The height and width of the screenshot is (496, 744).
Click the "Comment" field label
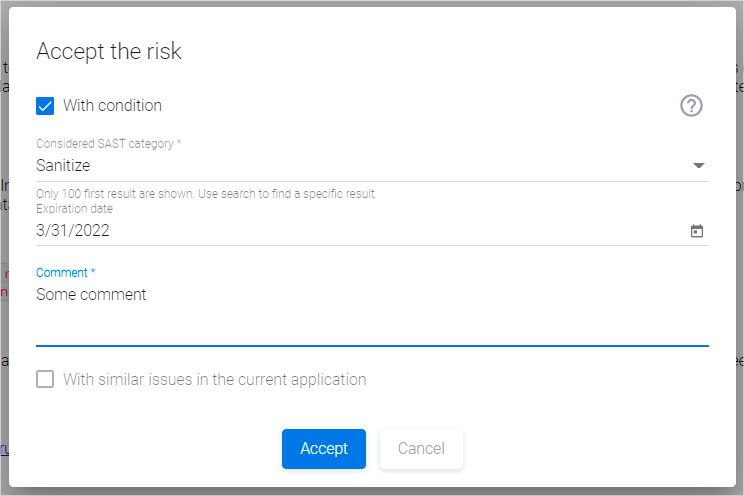(65, 272)
